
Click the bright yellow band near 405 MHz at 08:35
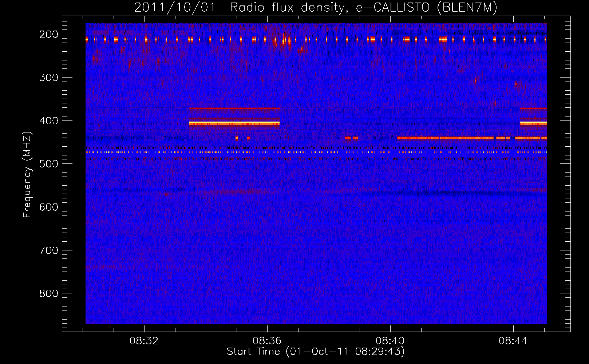(x=234, y=123)
